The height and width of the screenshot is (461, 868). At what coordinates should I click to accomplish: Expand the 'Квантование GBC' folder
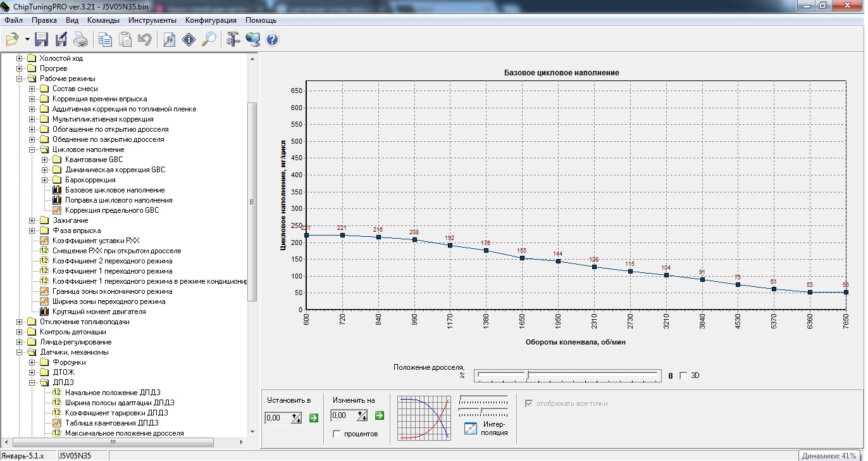[x=45, y=160]
